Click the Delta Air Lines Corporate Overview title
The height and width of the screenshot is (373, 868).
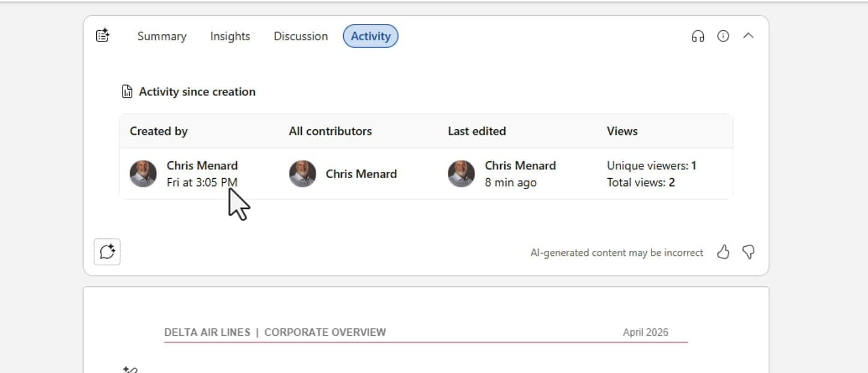pyautogui.click(x=275, y=331)
